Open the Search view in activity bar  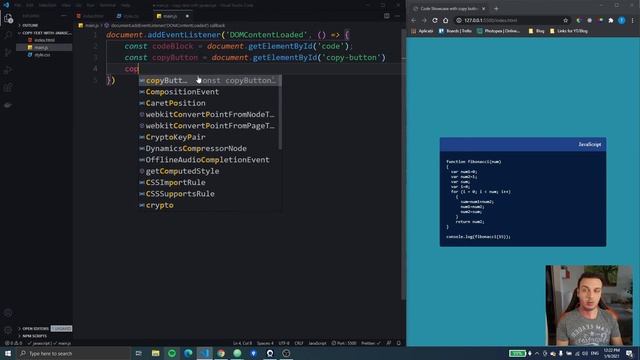[8, 36]
